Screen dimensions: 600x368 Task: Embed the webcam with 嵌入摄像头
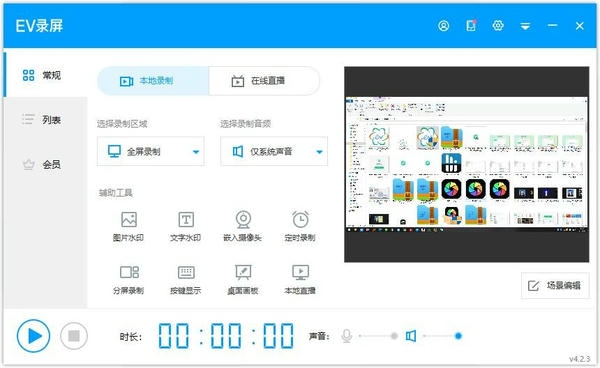[243, 226]
